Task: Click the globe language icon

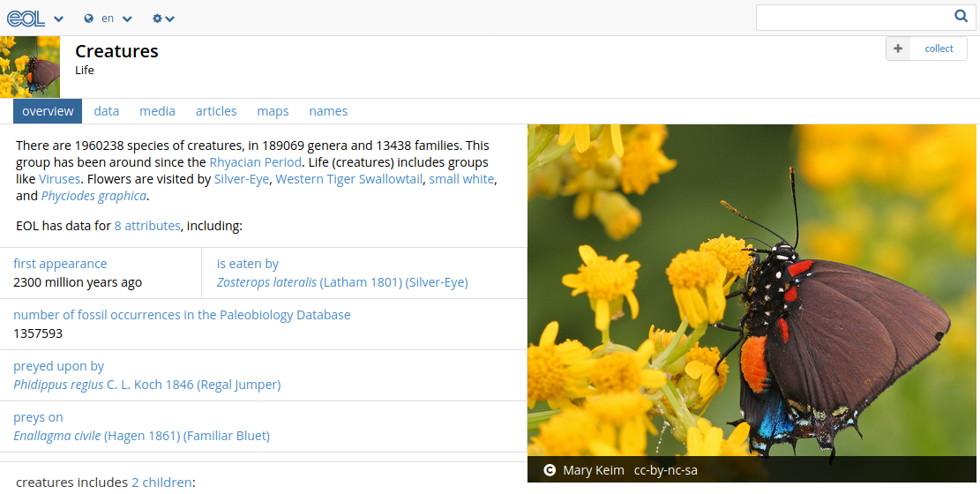Action: tap(89, 19)
